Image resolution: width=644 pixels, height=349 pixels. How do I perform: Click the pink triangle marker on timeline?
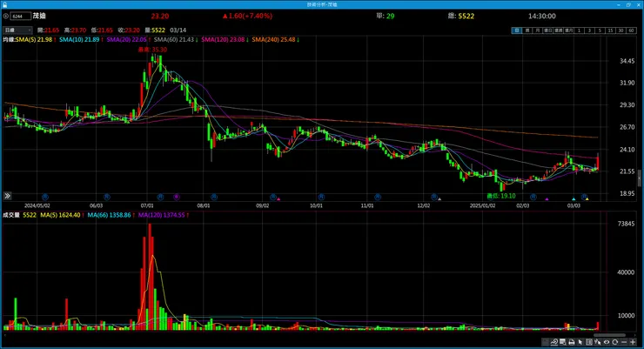tap(278, 199)
